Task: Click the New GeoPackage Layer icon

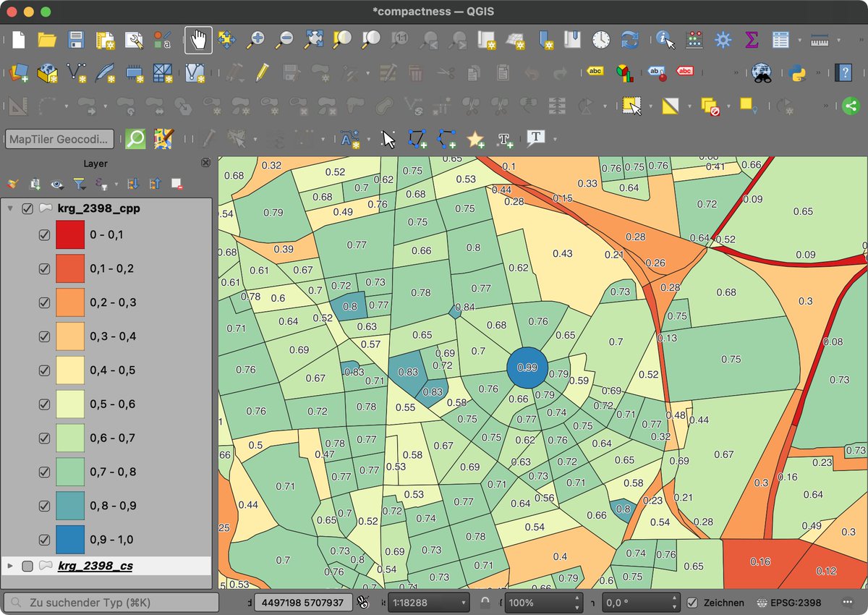Action: point(47,72)
